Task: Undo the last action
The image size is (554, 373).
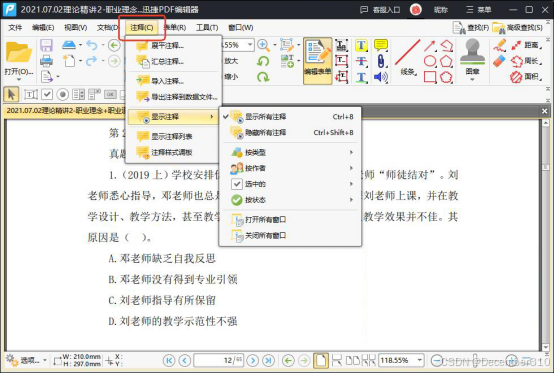Action: pos(92,45)
